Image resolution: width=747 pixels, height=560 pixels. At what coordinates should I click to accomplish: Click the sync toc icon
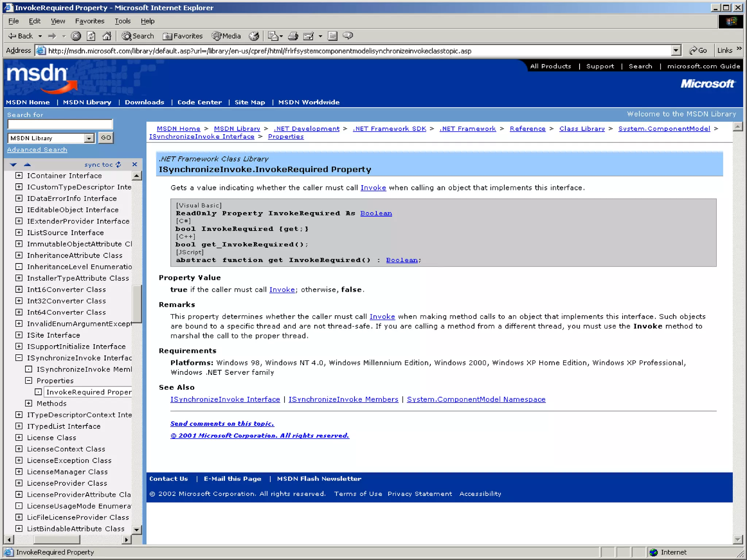118,164
